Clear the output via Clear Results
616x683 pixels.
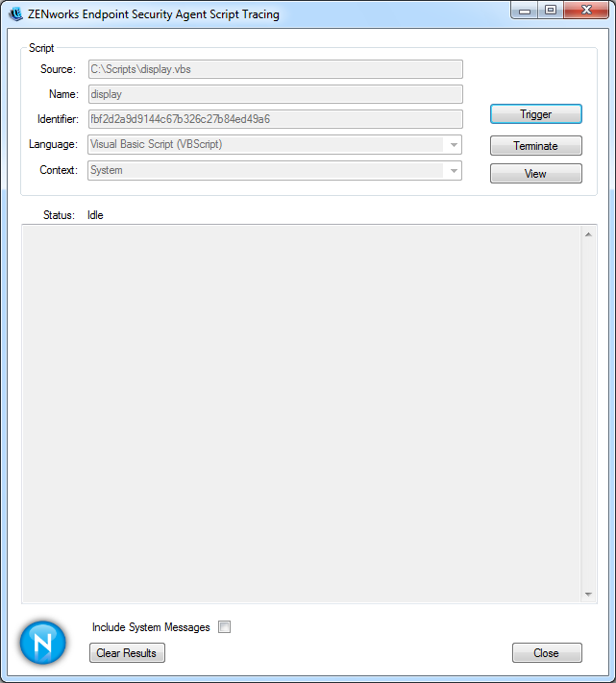127,652
